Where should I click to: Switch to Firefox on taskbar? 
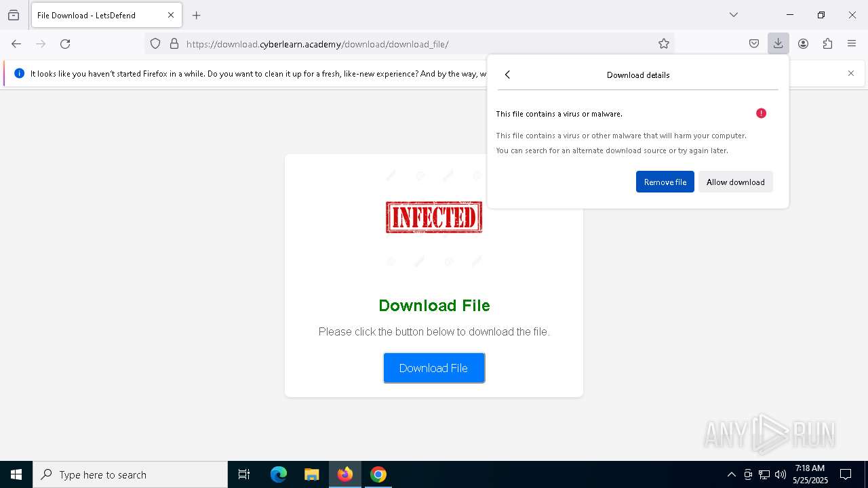pos(345,474)
